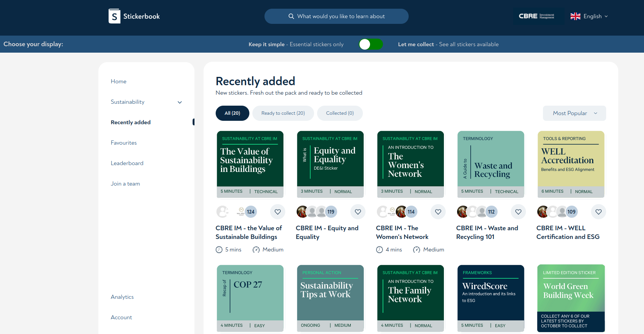Screen dimensions: 644x334
Task: Click the 109 collectors badge
Action: [x=572, y=212]
